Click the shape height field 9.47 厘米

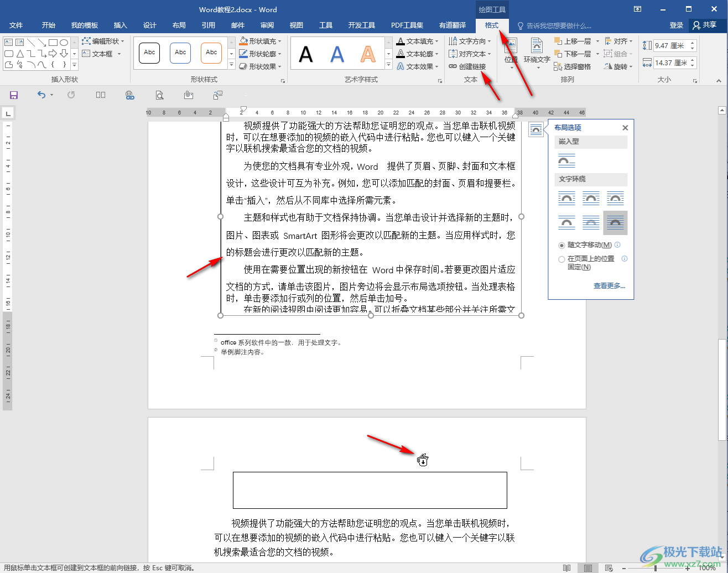tap(670, 46)
